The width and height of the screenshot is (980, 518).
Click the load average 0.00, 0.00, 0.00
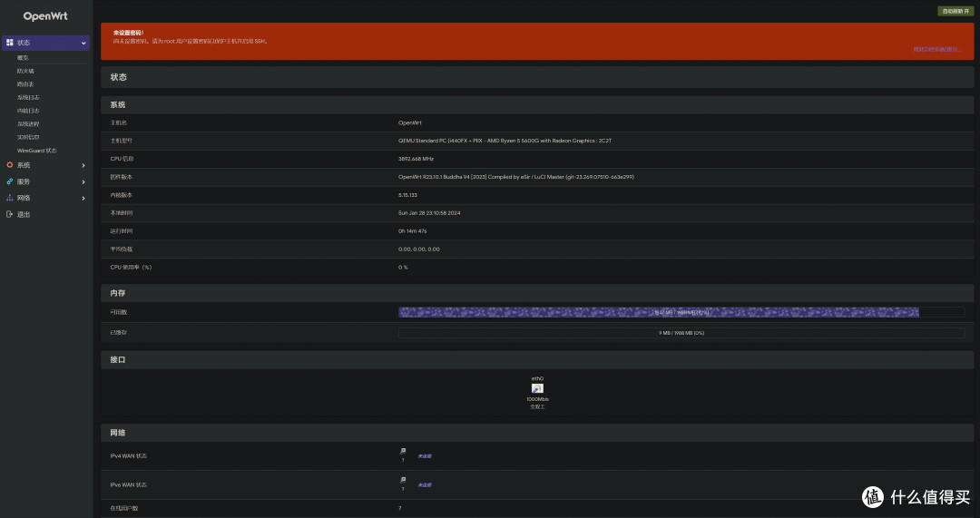click(418, 249)
